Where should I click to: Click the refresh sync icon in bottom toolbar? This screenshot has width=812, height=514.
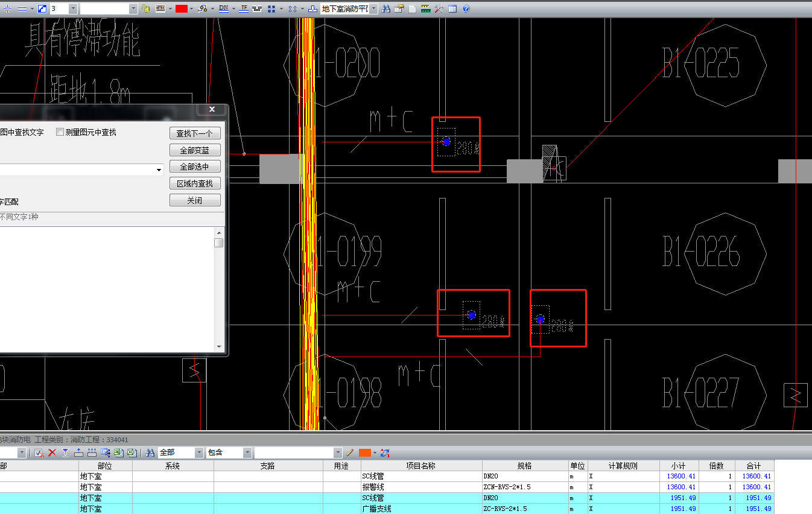click(385, 452)
